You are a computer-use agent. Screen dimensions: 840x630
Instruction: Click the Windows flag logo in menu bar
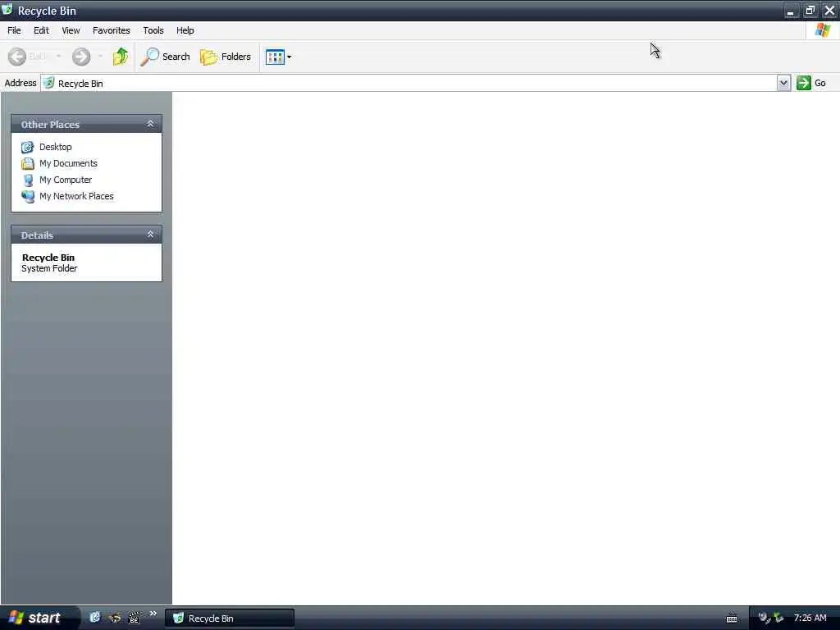tap(822, 30)
